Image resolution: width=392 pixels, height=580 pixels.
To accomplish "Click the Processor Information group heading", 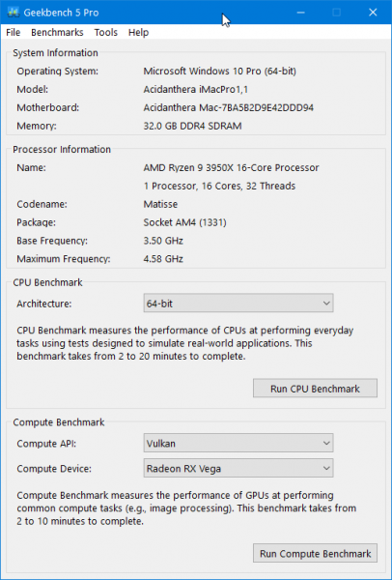I will click(x=62, y=150).
